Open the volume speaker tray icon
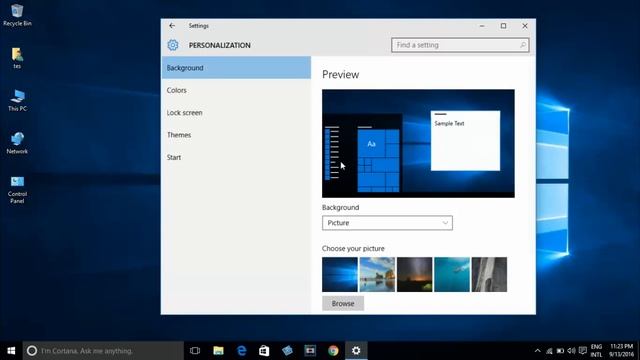Image resolution: width=640 pixels, height=360 pixels. point(571,351)
